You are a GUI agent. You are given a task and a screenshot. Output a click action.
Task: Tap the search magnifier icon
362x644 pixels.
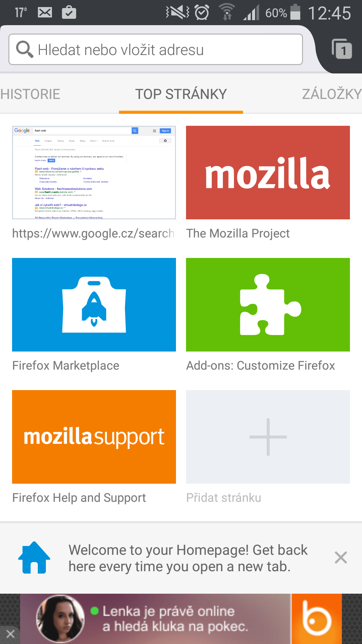point(24,49)
